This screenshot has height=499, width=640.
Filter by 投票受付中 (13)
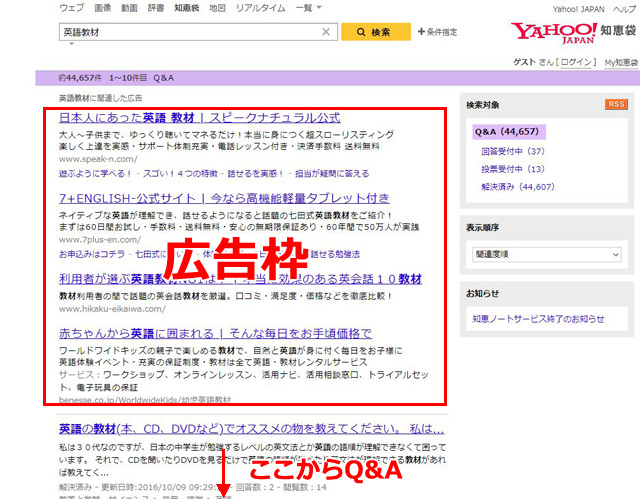(x=513, y=169)
